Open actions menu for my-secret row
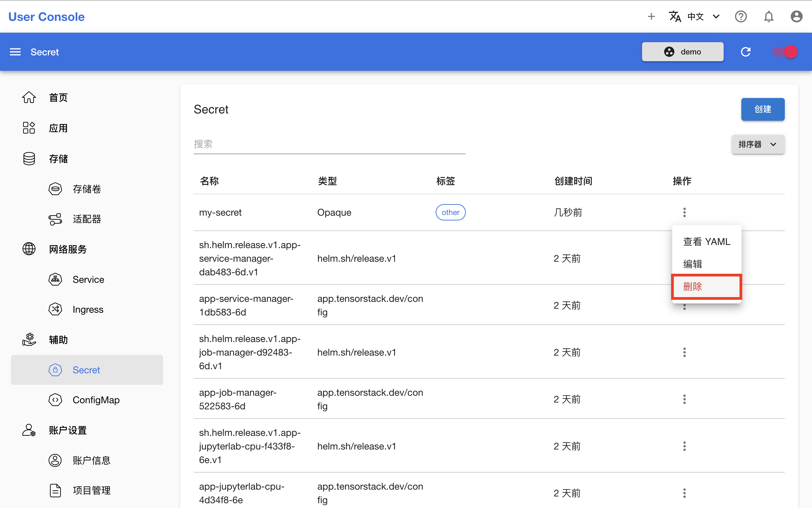This screenshot has height=508, width=812. (x=684, y=212)
